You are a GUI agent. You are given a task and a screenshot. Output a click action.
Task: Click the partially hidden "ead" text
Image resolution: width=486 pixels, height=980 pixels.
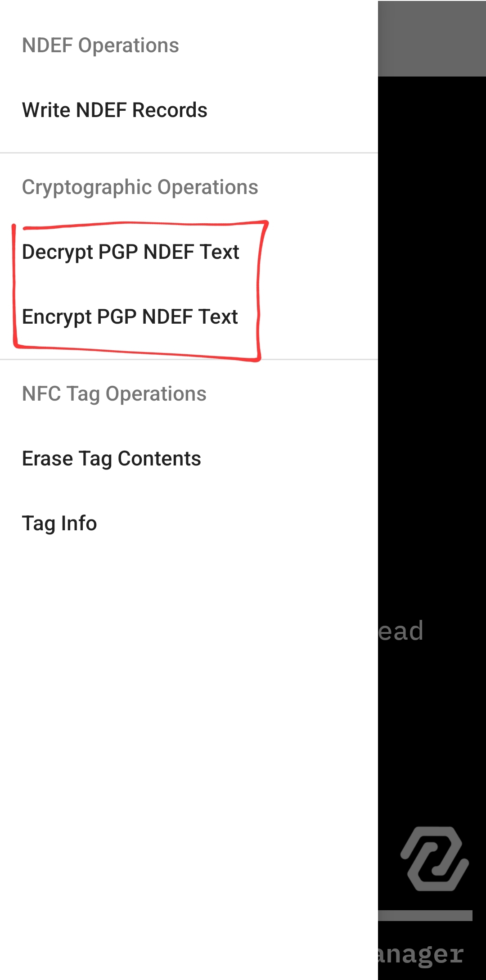[x=400, y=631]
